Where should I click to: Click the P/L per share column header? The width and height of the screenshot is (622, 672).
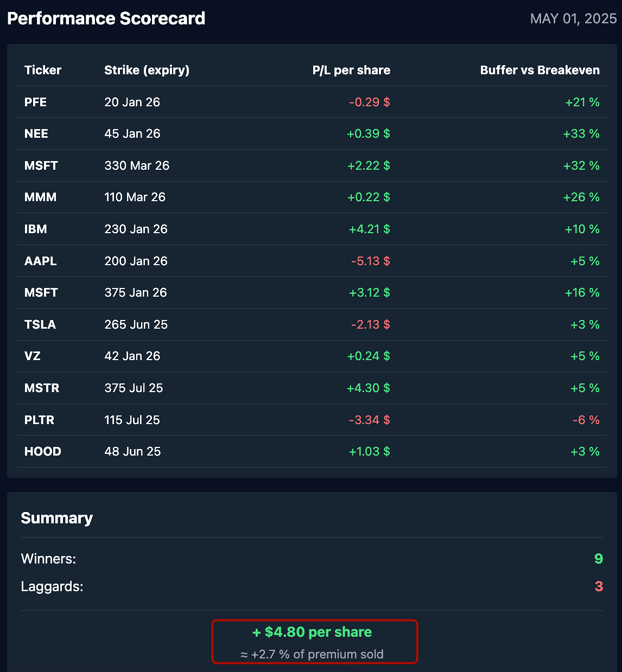(x=351, y=70)
